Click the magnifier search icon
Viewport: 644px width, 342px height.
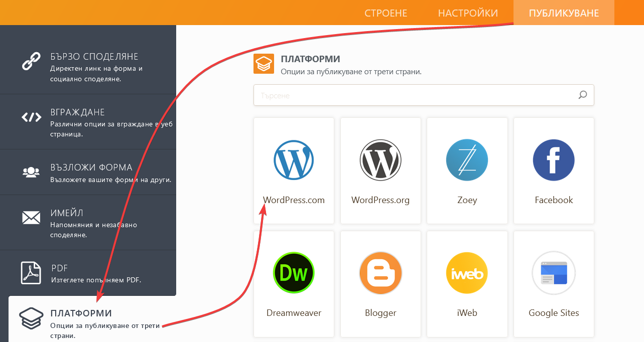(x=583, y=95)
